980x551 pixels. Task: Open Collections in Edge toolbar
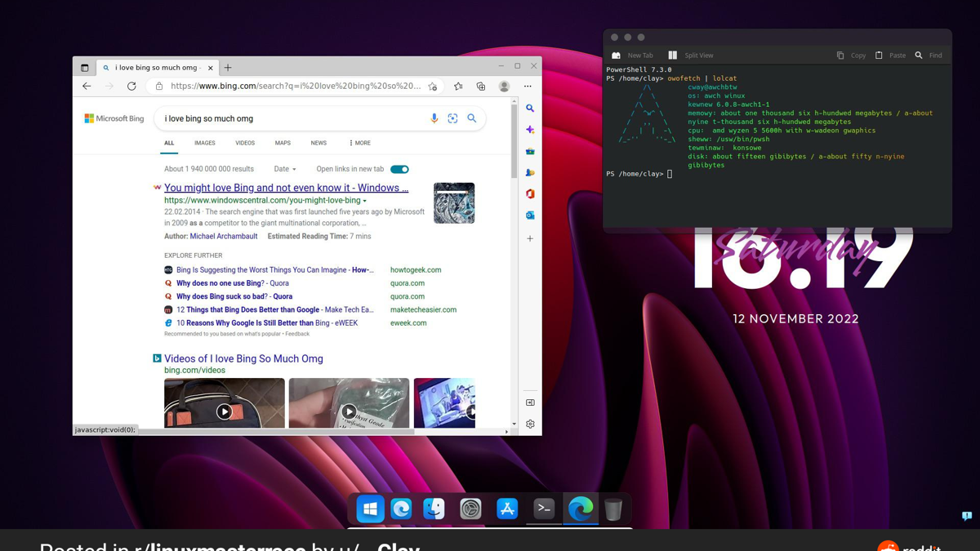481,86
